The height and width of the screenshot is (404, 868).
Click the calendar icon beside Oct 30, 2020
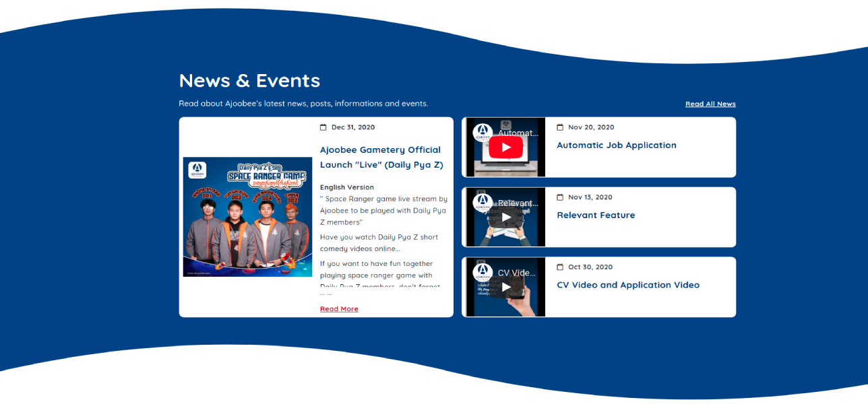point(560,267)
